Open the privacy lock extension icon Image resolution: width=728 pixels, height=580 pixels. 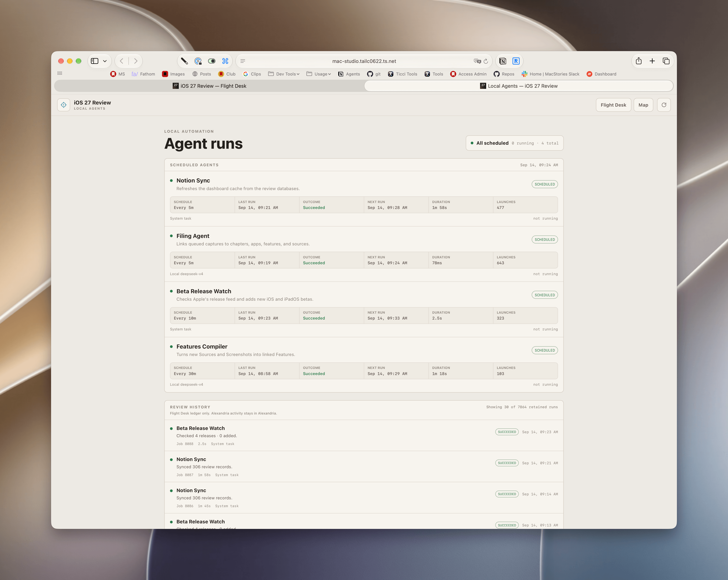(x=198, y=61)
